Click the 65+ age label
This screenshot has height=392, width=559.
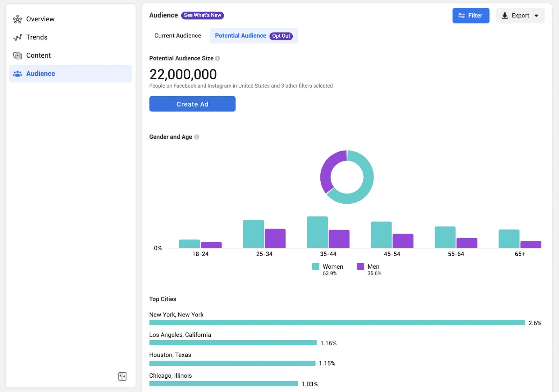pos(520,254)
